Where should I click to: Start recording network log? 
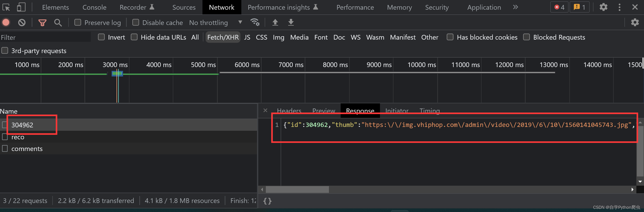click(6, 22)
